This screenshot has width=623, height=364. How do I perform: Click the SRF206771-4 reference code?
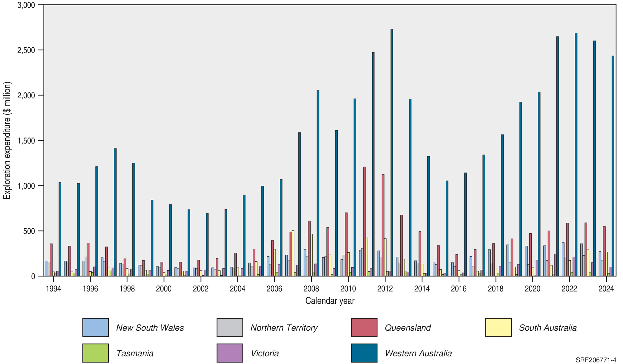pos(596,360)
